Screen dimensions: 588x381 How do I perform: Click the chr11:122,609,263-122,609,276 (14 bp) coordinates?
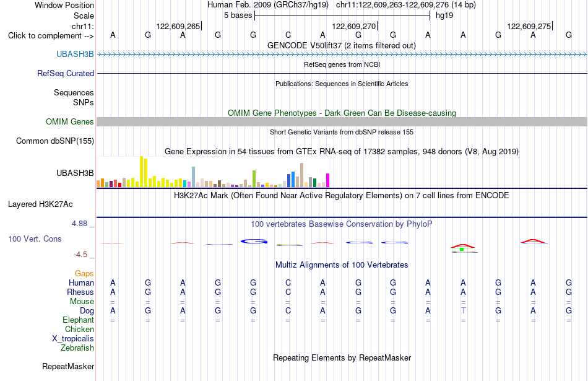(x=406, y=5)
